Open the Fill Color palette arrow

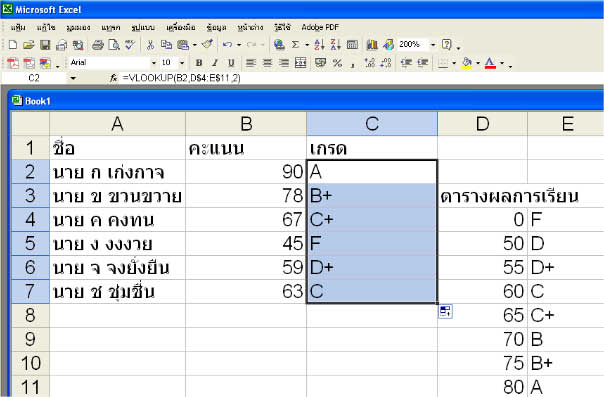(478, 63)
